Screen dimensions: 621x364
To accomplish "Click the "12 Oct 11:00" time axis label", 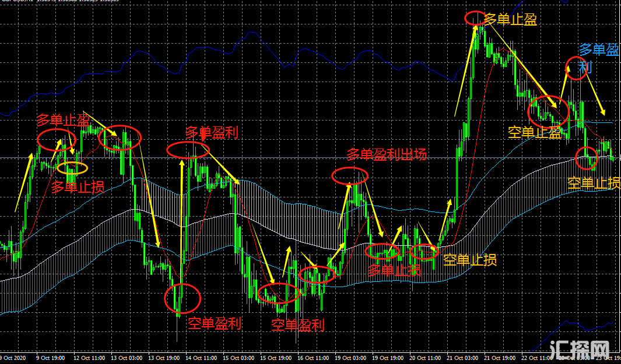I will pyautogui.click(x=89, y=358).
